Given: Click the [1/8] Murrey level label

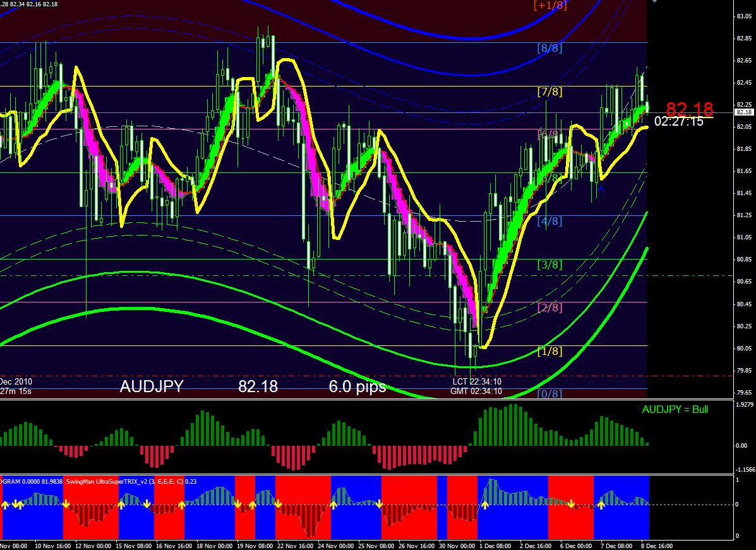Looking at the screenshot, I should pyautogui.click(x=549, y=351).
